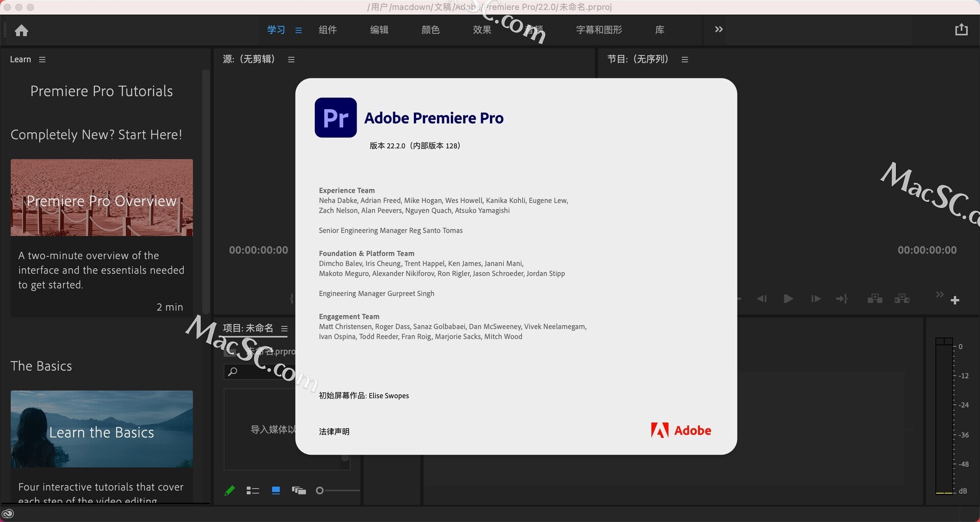
Task: Open the Program monitor button editor plus
Action: click(955, 300)
